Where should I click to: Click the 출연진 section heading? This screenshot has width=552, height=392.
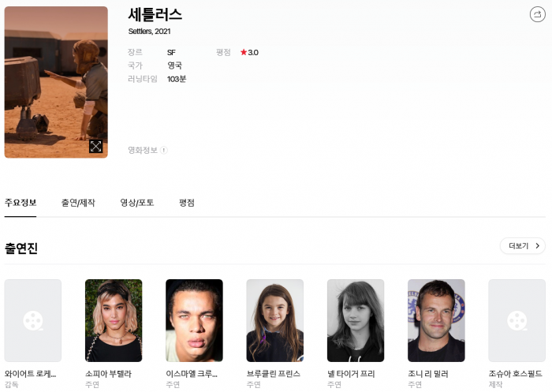21,248
